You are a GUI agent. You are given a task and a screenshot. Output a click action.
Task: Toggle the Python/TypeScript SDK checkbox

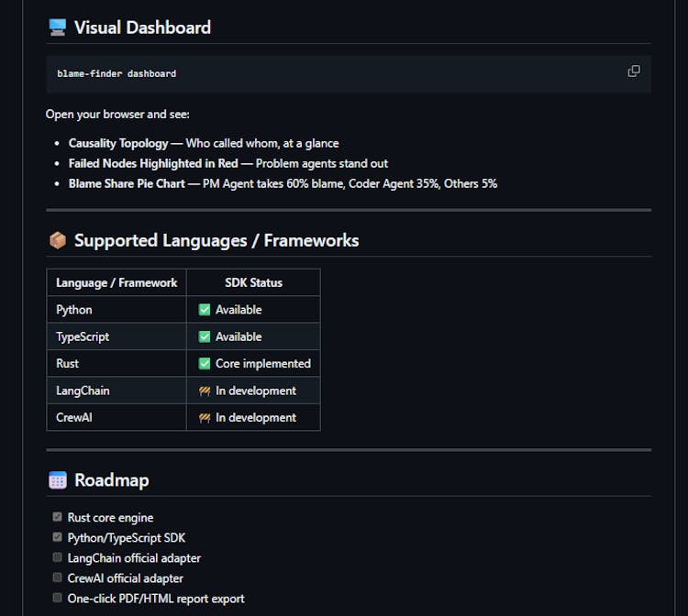tap(58, 537)
